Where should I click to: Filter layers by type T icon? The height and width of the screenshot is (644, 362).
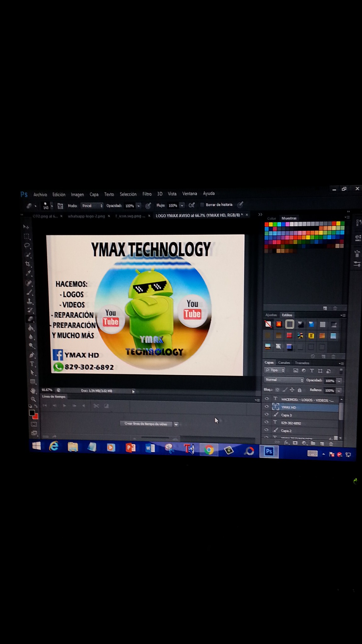coord(312,370)
